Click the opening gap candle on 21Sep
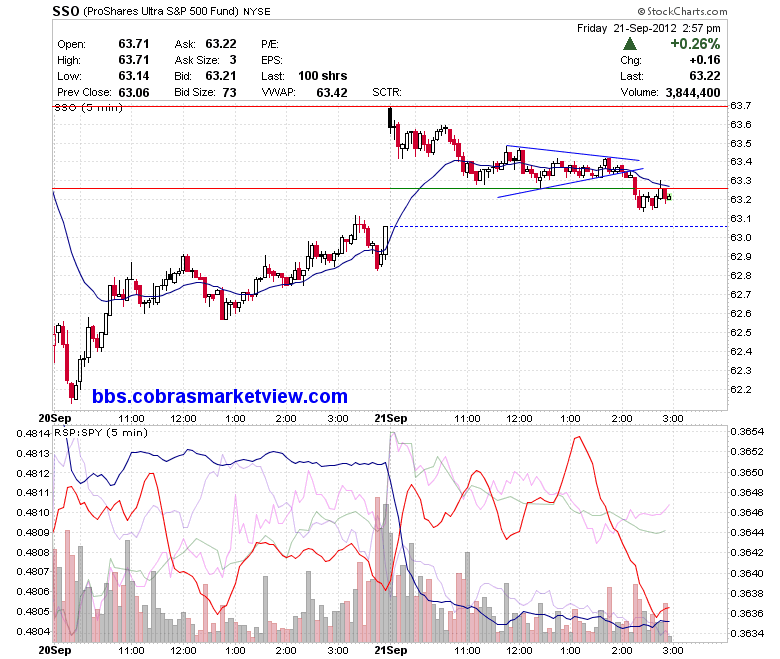The height and width of the screenshot is (659, 780). 390,117
